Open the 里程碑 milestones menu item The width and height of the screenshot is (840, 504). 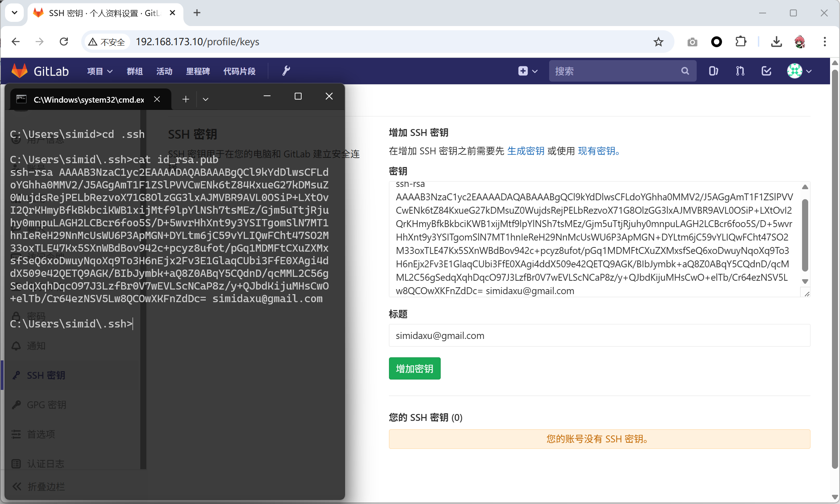coord(198,71)
